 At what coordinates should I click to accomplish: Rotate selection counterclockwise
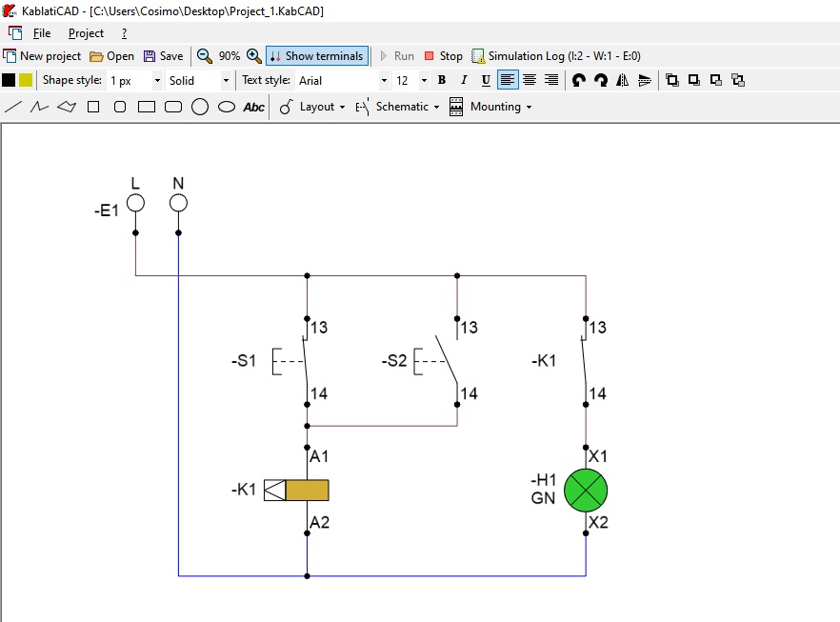[x=579, y=80]
